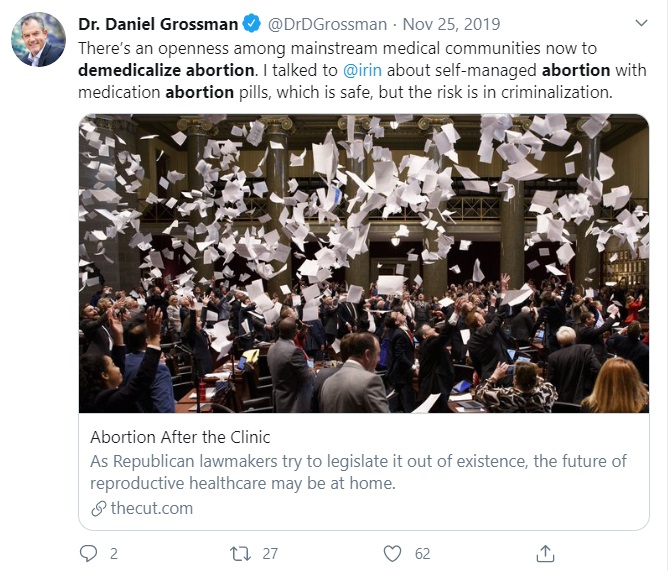Open the Dr. Daniel Grossman display name
668x571 pixels.
coord(158,21)
